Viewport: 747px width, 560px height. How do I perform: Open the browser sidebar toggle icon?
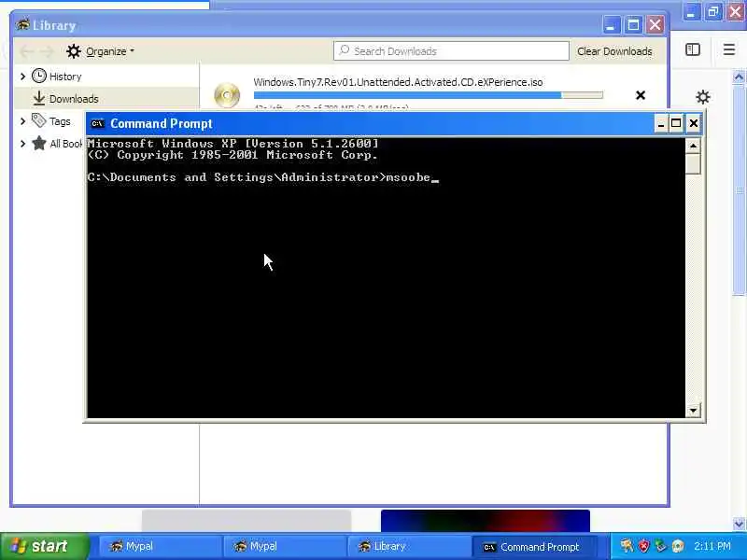693,49
